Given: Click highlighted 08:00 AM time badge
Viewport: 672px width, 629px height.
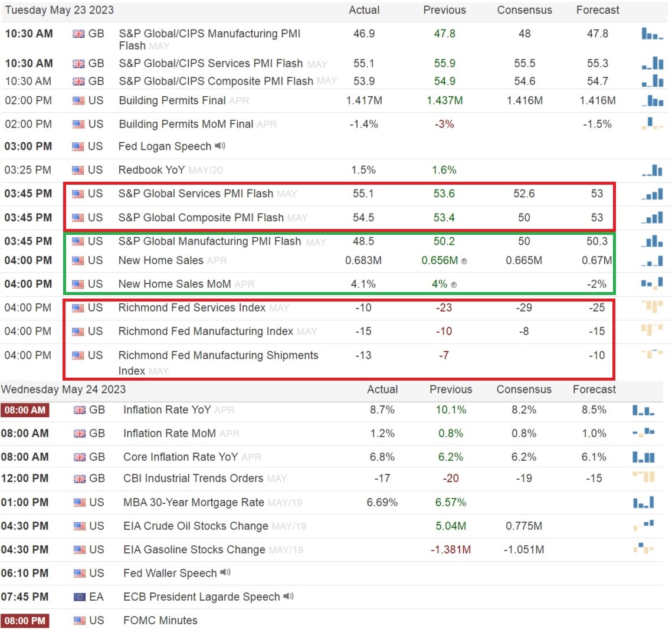Looking at the screenshot, I should [25, 410].
